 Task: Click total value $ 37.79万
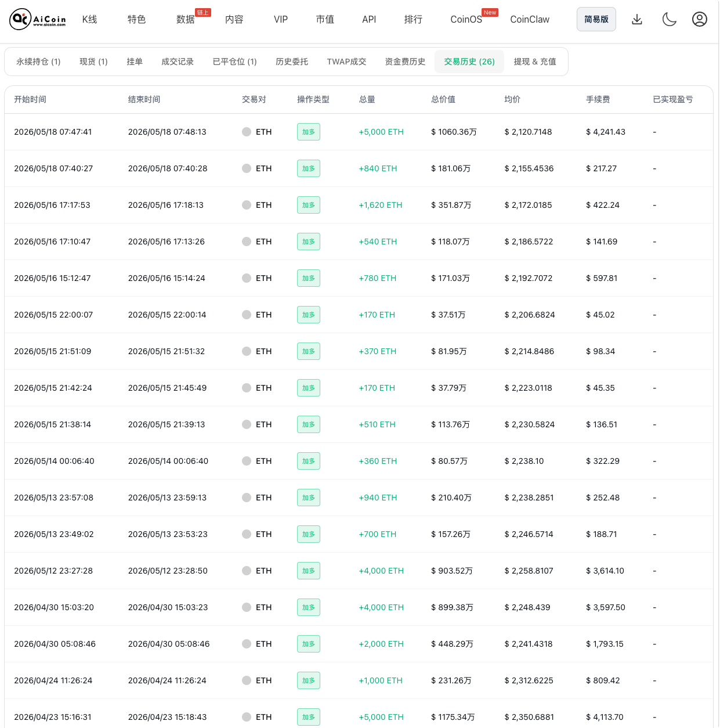(448, 388)
